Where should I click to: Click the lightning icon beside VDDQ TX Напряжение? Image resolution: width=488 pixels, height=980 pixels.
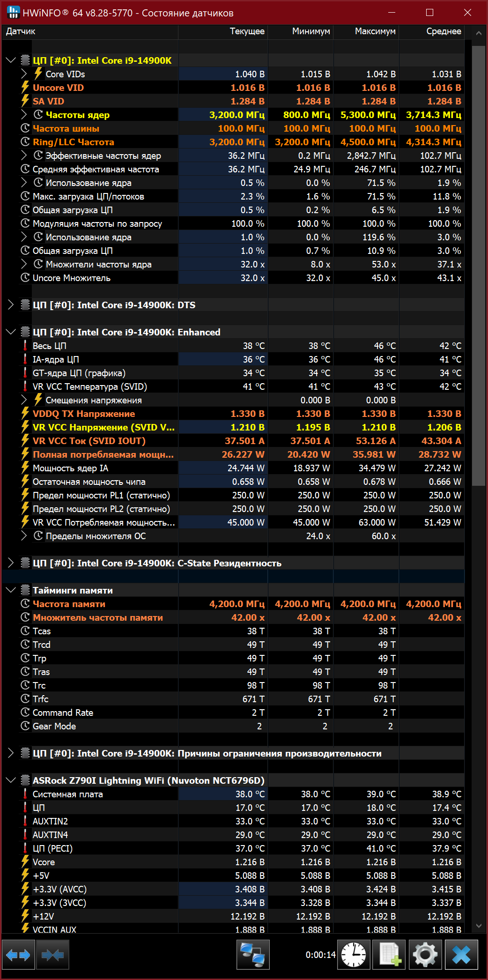click(x=25, y=414)
